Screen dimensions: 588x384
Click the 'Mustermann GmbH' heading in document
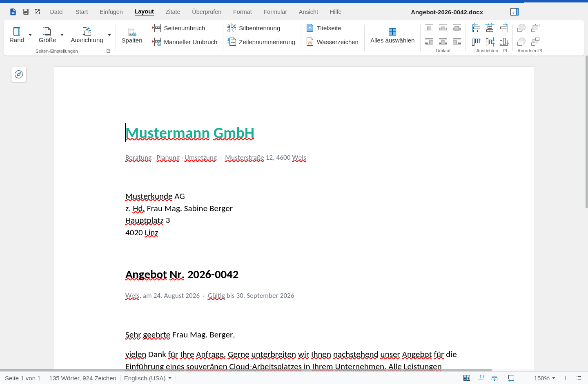click(x=190, y=133)
